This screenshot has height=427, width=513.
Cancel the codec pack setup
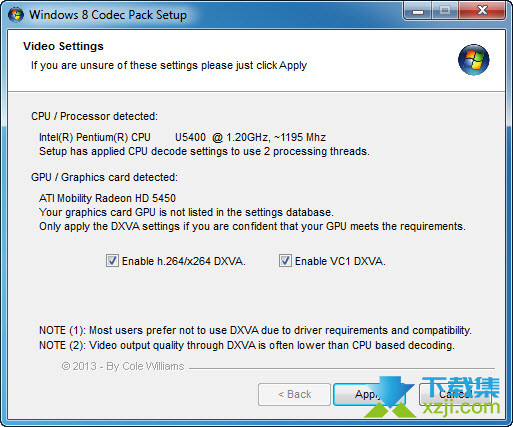pyautogui.click(x=454, y=394)
